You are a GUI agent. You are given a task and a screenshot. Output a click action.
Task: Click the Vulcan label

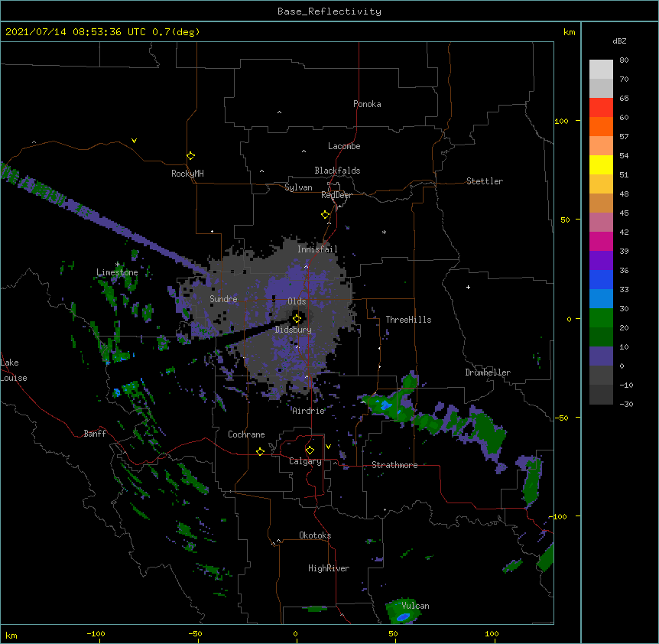[x=415, y=606]
